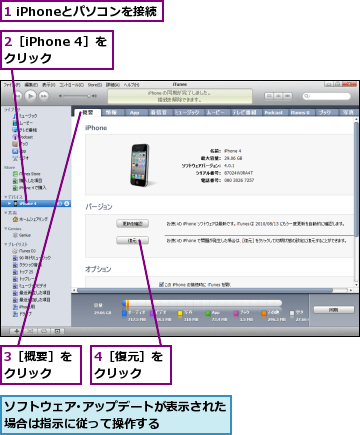Click the shuffle button at bottom left

tap(30, 331)
